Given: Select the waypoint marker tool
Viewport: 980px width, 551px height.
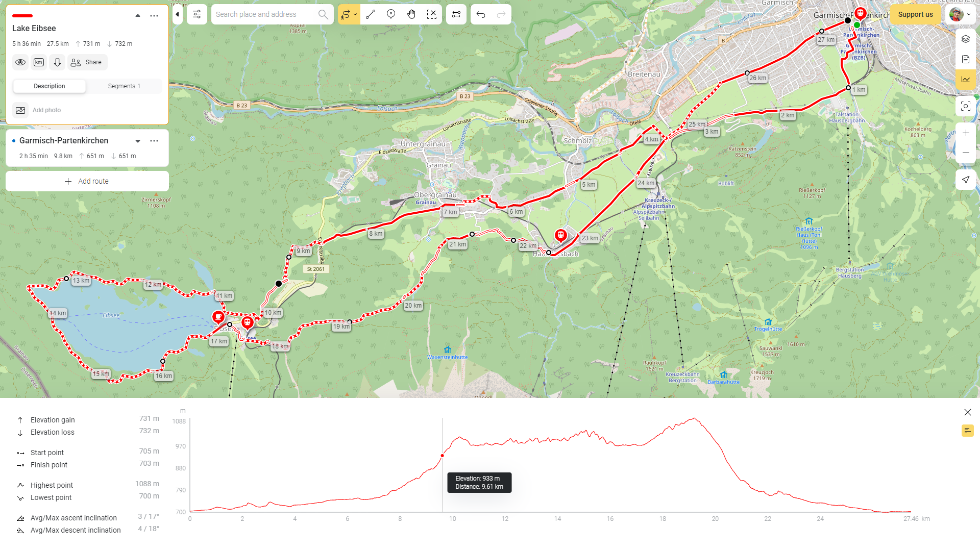Looking at the screenshot, I should coord(391,14).
